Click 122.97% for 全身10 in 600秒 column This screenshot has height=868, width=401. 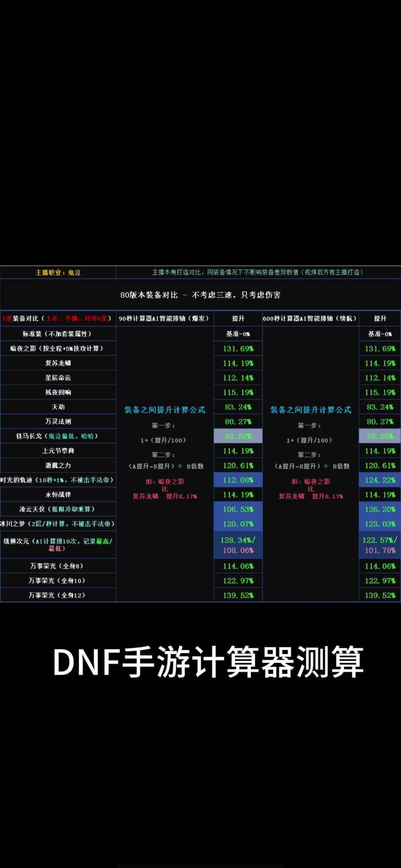point(380,581)
